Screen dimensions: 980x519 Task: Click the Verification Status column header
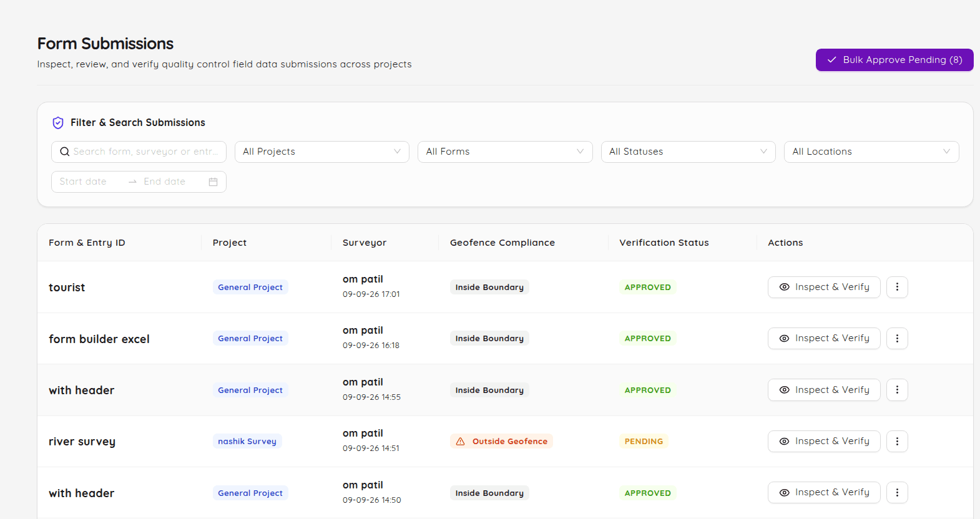(x=664, y=243)
